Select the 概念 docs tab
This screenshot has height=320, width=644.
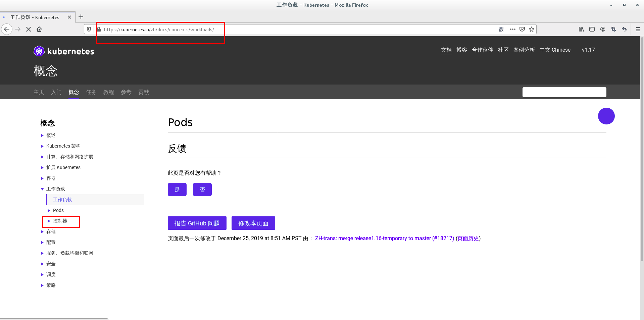[74, 92]
